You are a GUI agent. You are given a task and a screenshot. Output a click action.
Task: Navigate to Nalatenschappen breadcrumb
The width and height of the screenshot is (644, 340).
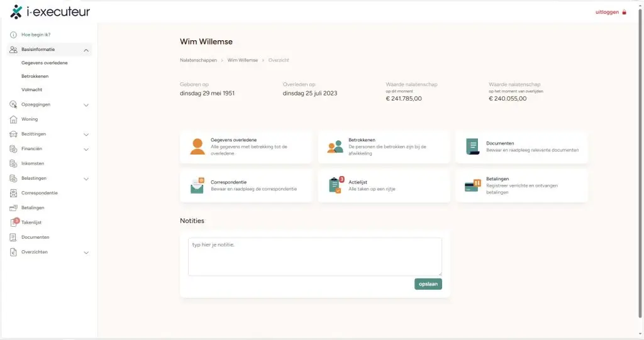[x=198, y=60]
